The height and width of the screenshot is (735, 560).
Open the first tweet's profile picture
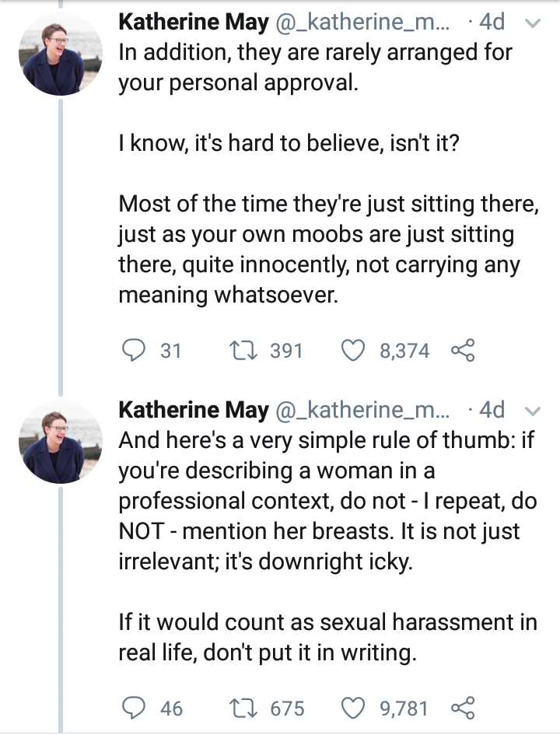click(61, 54)
